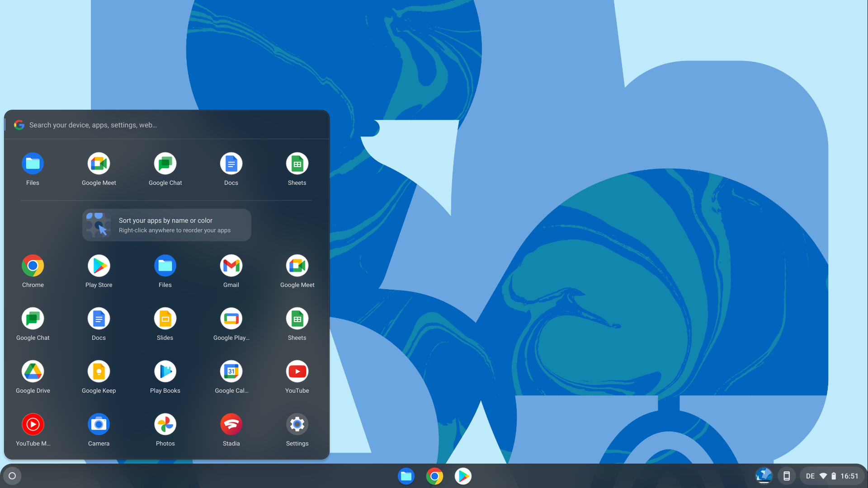Click the sort your apps banner

point(166,225)
